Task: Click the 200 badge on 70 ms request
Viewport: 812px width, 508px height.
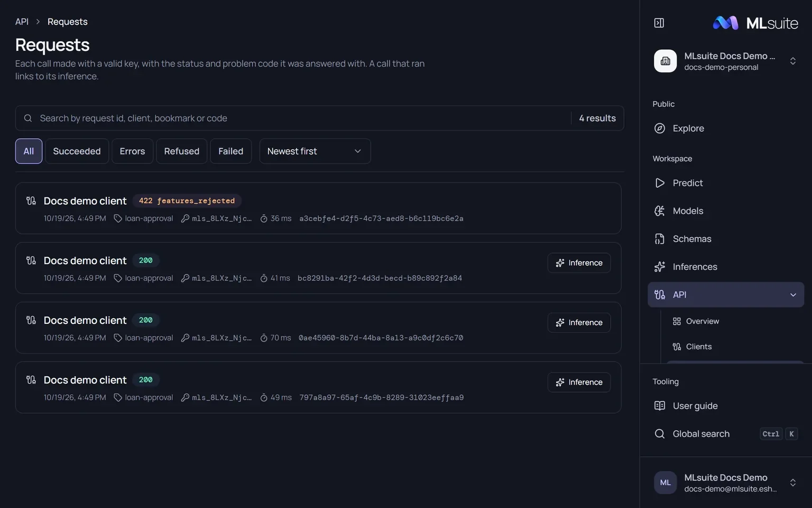Action: point(145,320)
